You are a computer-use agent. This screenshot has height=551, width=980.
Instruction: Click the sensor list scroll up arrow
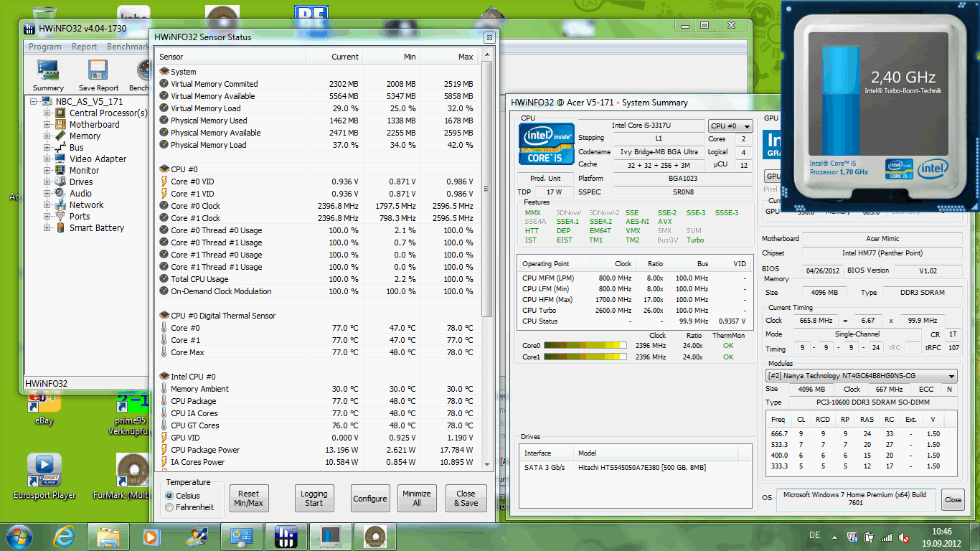[487, 56]
